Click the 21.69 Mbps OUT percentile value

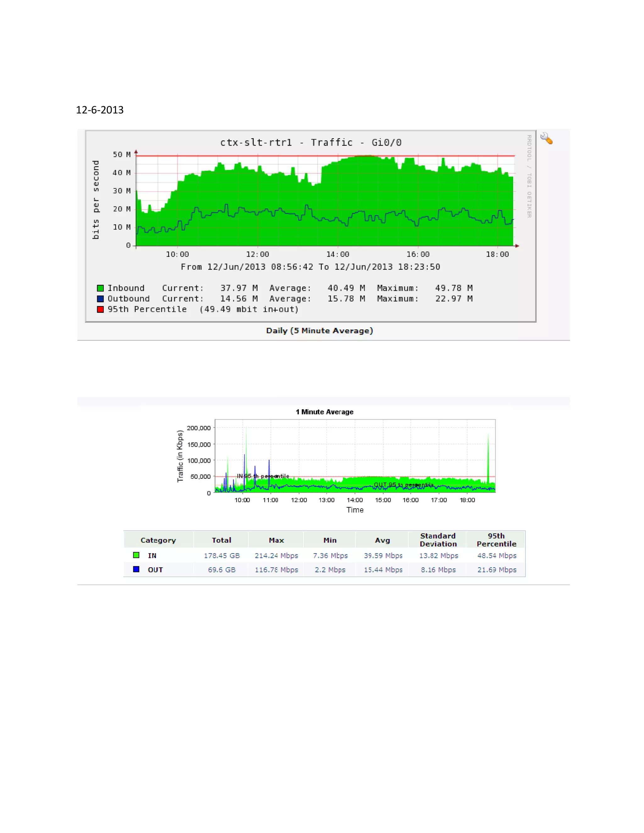[497, 570]
